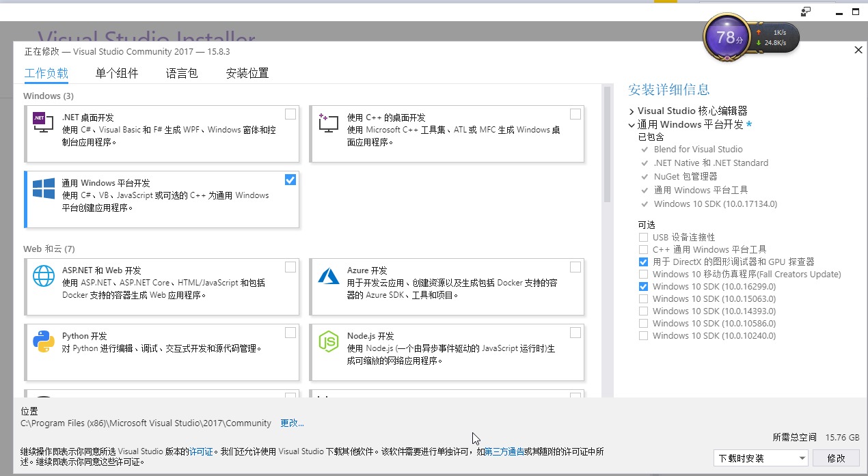Check the ASP.NET 和 Web 开发 checkbox

[290, 267]
